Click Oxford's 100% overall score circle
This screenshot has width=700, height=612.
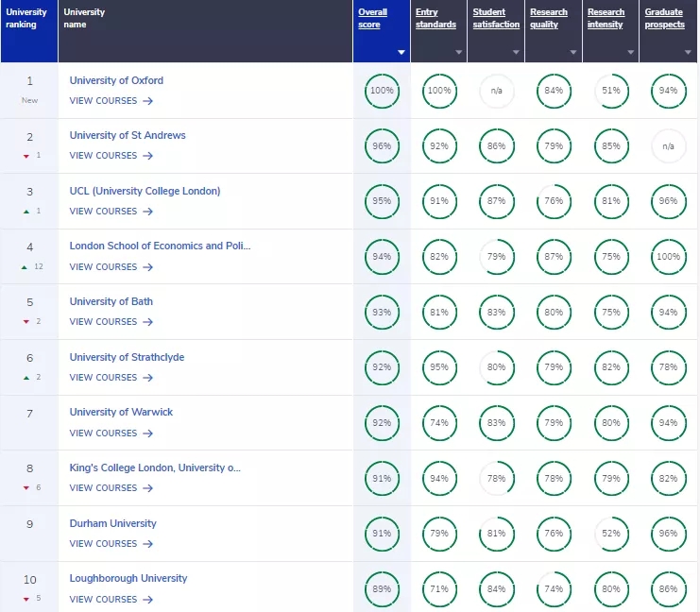pos(382,91)
